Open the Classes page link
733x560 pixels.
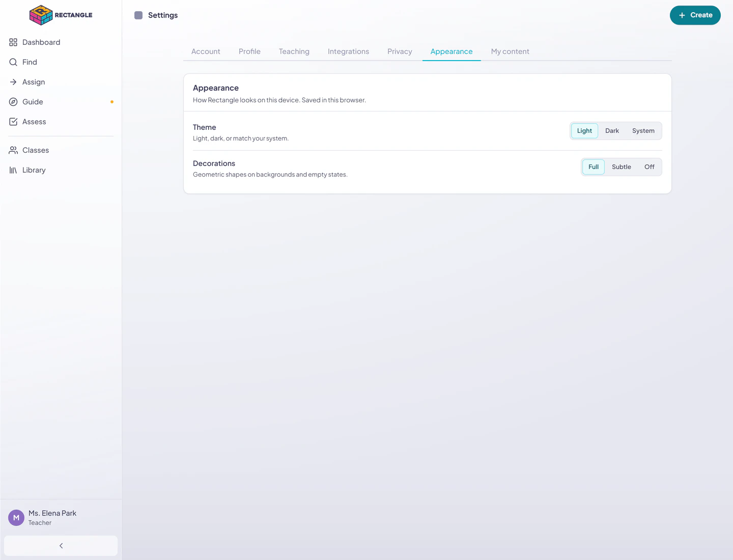[61, 150]
